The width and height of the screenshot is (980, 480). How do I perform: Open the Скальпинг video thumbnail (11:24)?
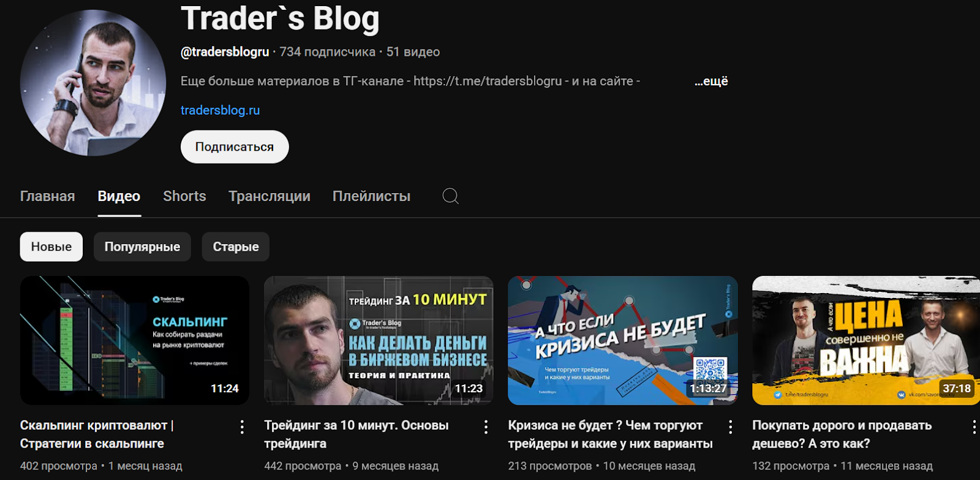click(135, 340)
